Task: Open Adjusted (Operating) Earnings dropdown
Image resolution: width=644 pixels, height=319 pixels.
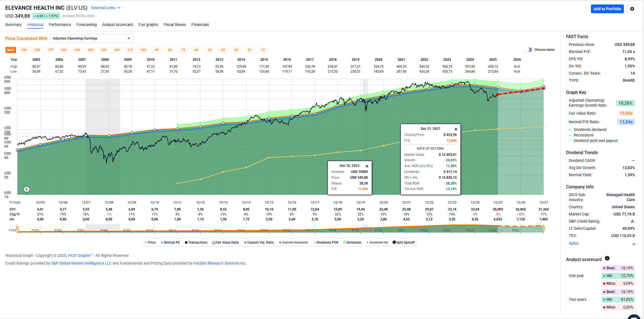Action: [x=91, y=38]
